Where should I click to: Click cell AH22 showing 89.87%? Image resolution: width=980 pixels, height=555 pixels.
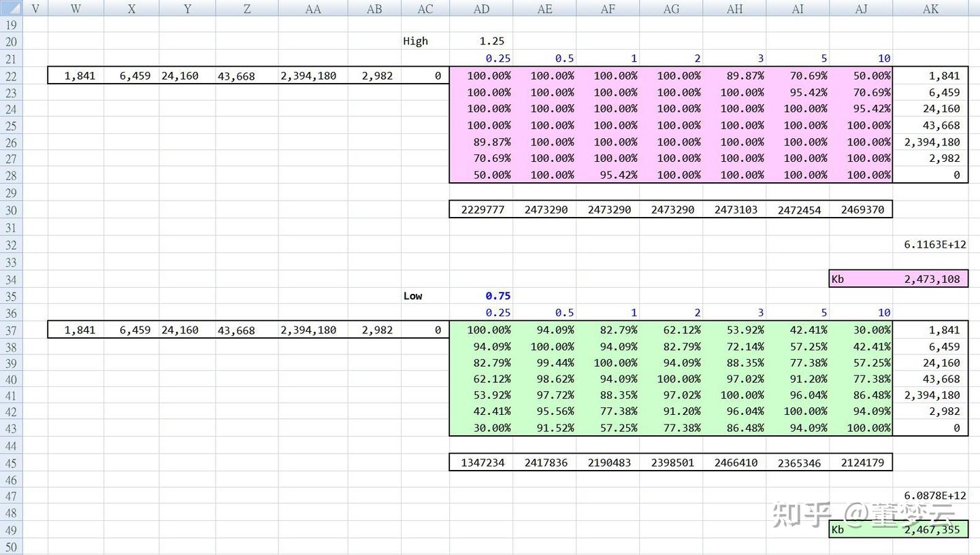(734, 75)
